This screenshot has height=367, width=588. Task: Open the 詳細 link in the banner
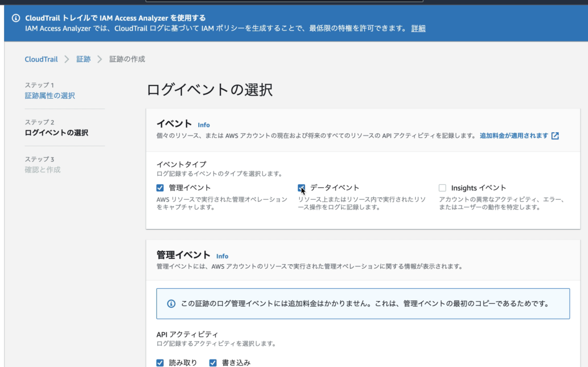coord(418,29)
